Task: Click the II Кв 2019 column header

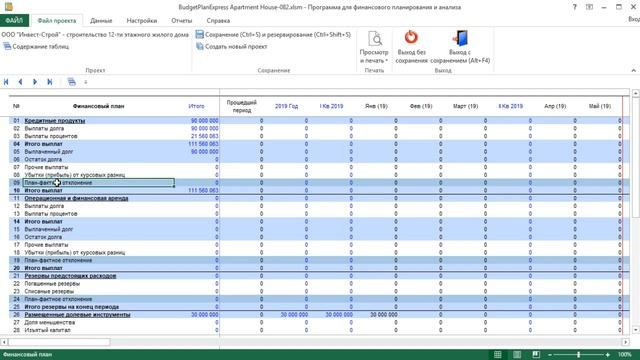Action: pos(510,106)
